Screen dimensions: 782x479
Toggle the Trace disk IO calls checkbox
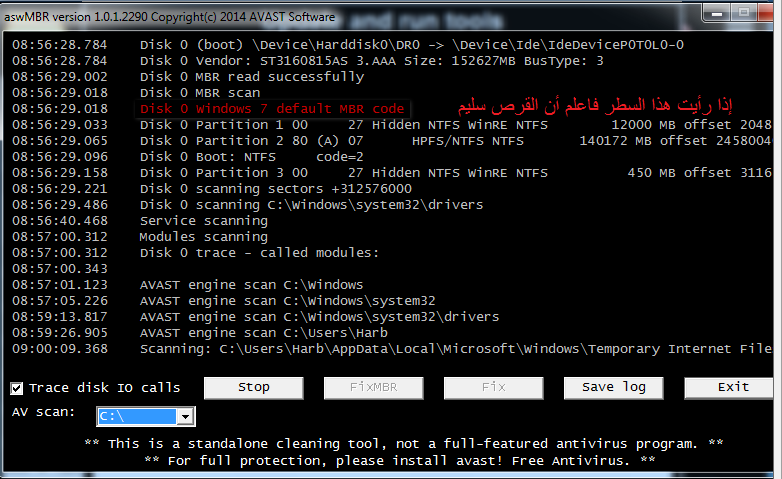click(x=17, y=388)
